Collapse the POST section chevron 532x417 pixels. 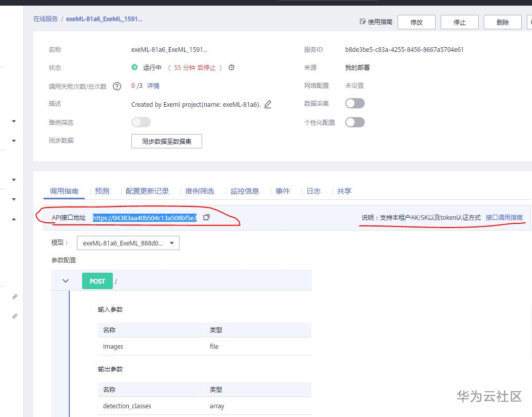pyautogui.click(x=66, y=281)
